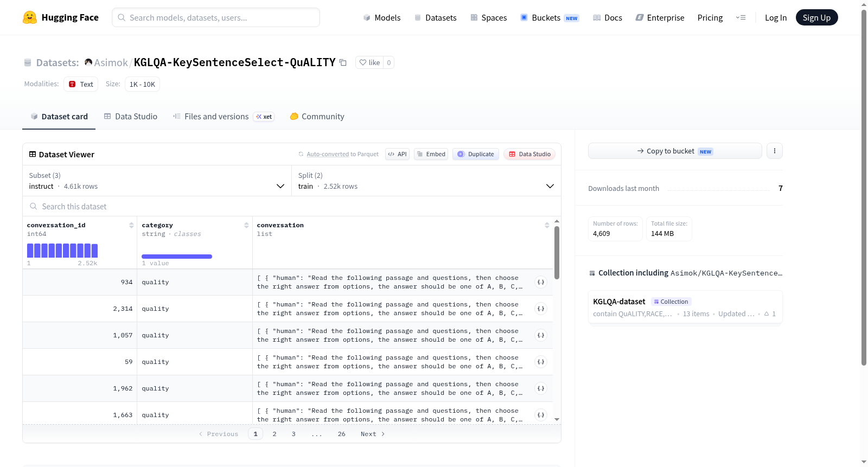Click the Asimok user avatar
Screen dimensions: 868x467
[x=88, y=62]
